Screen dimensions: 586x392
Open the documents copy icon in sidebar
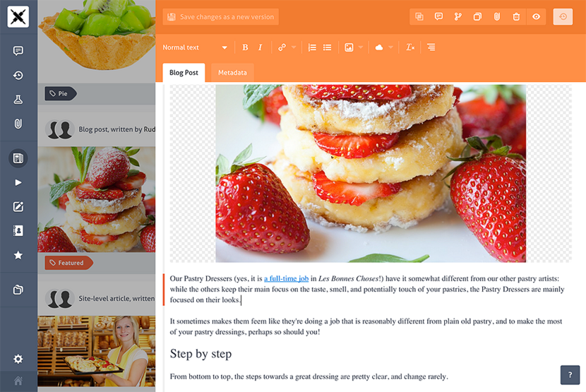click(18, 290)
